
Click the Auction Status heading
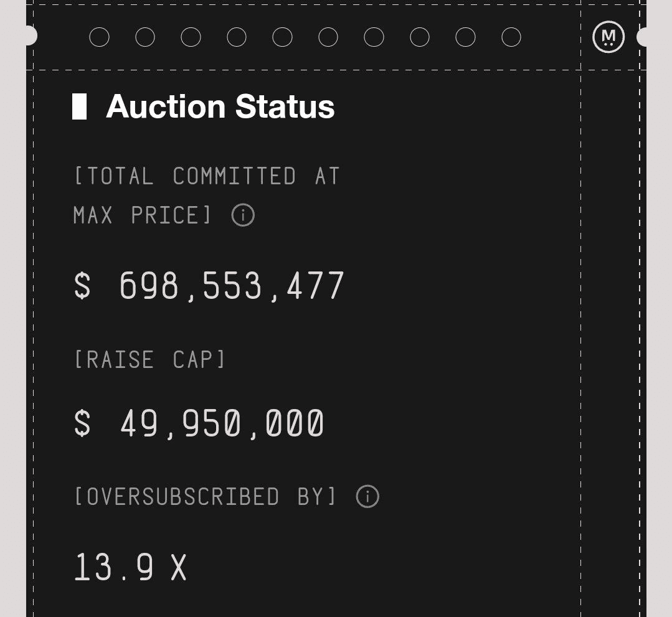point(220,106)
